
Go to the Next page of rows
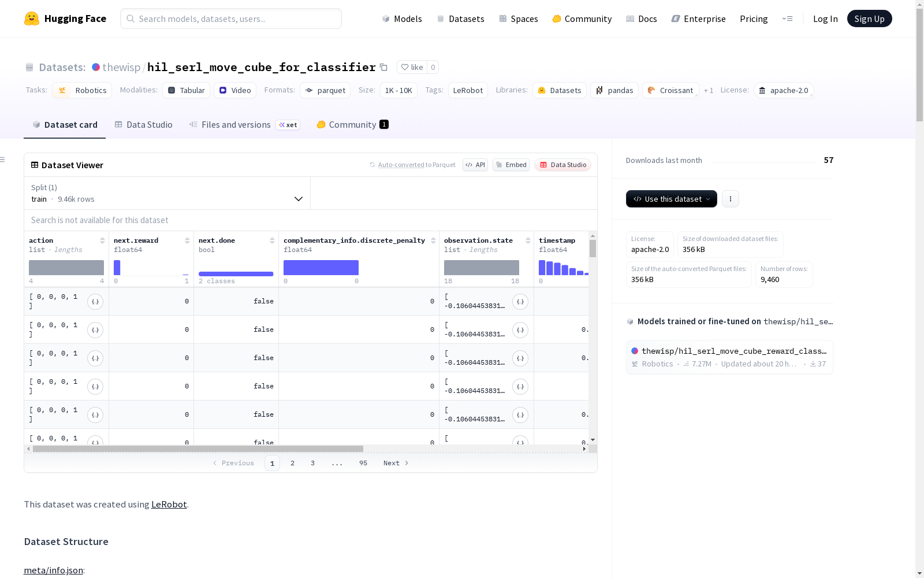(x=396, y=463)
